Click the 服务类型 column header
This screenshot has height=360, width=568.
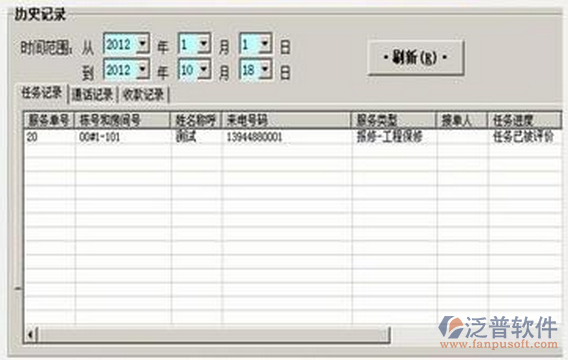pos(393,120)
